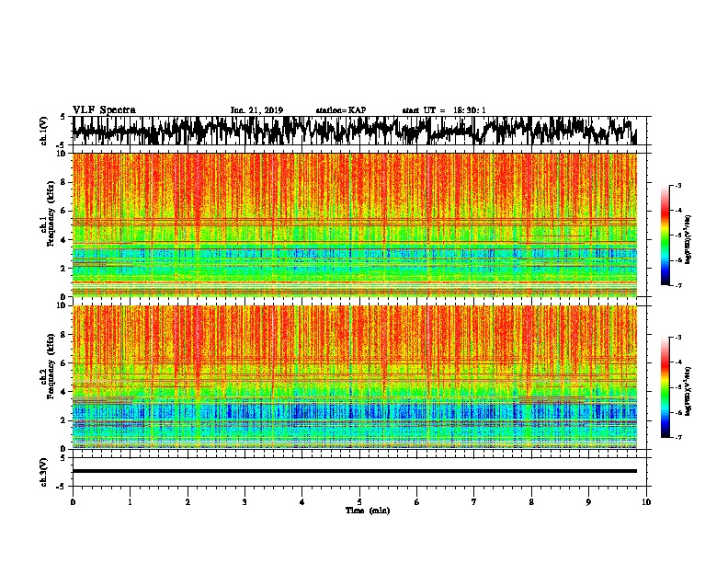The image size is (728, 563).
Task: Click the ch.2 color bar log(PSD) label
Action: (x=688, y=391)
